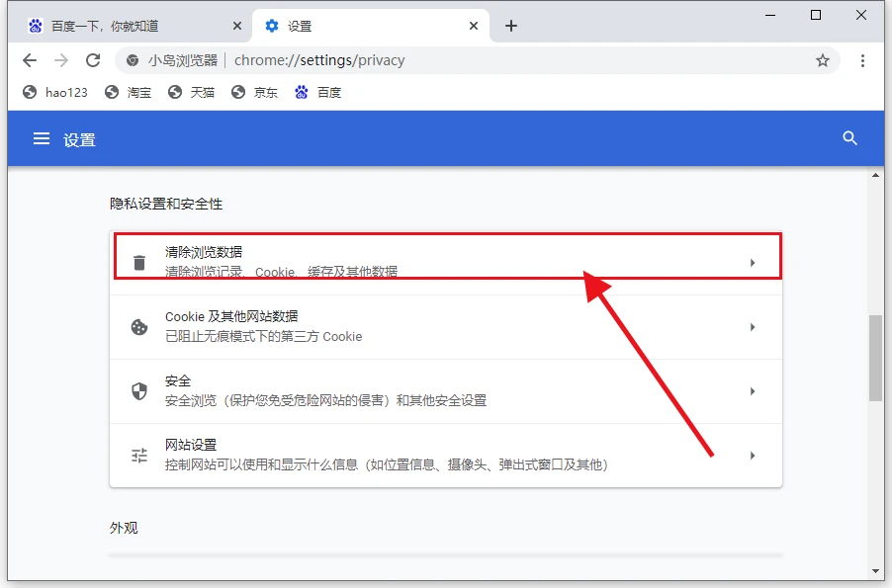Open the browser three-dot menu
This screenshot has width=892, height=588.
862,61
